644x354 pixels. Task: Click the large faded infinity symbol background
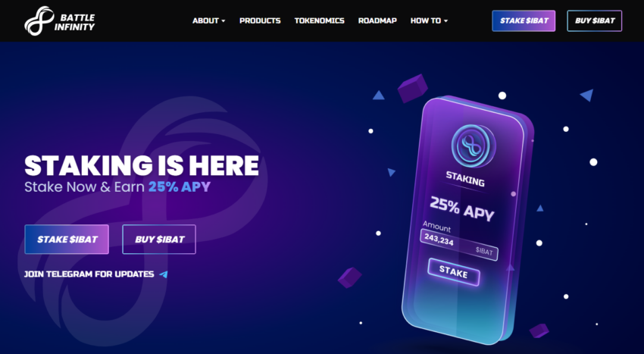[142, 214]
